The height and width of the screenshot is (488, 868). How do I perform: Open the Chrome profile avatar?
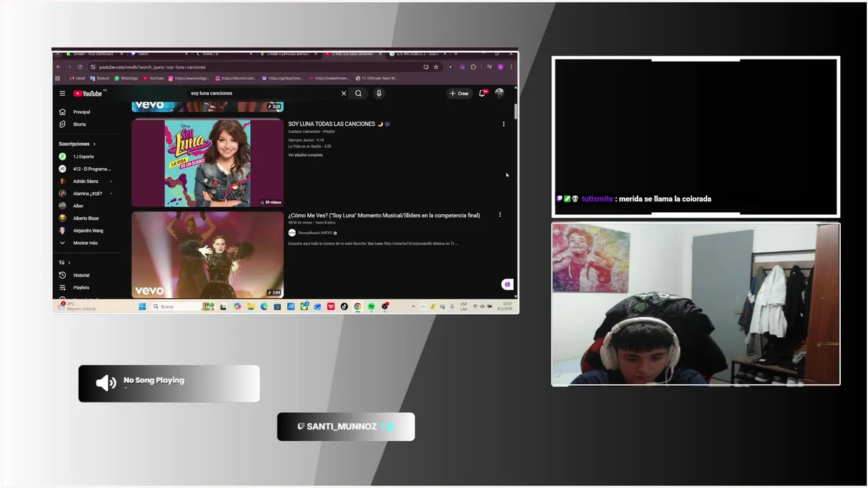(x=500, y=67)
